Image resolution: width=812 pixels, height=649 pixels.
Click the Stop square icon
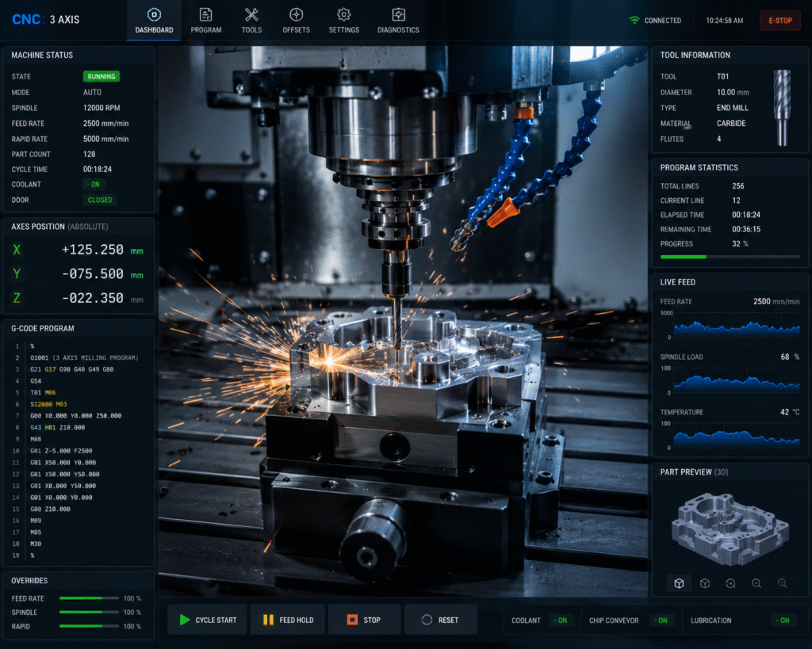[x=352, y=620]
